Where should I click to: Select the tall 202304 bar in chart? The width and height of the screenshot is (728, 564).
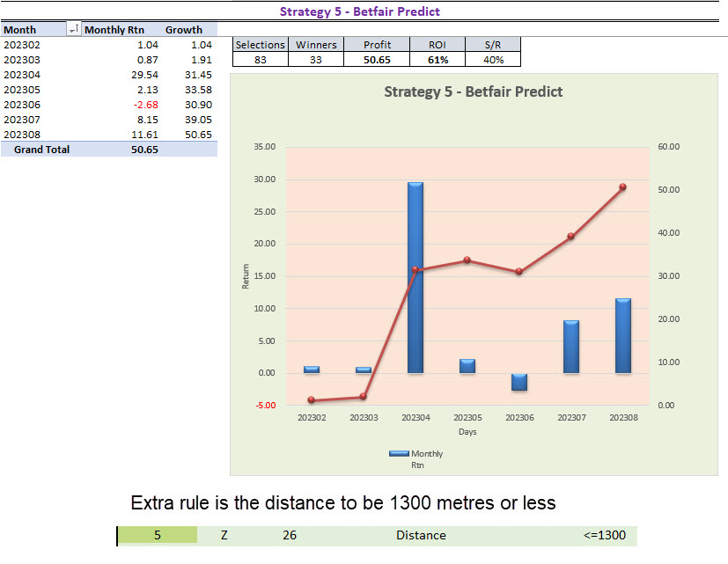415,277
